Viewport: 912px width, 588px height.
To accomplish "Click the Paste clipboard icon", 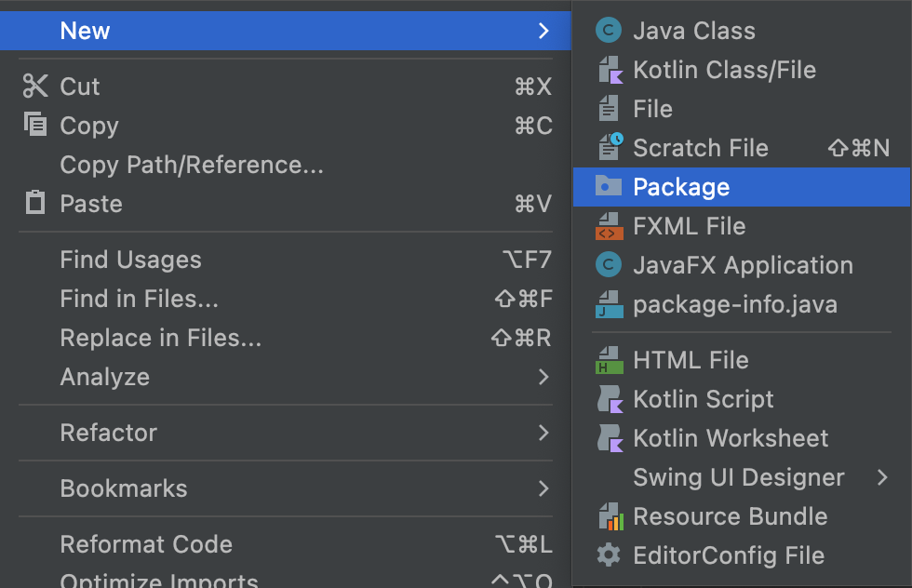I will point(35,203).
